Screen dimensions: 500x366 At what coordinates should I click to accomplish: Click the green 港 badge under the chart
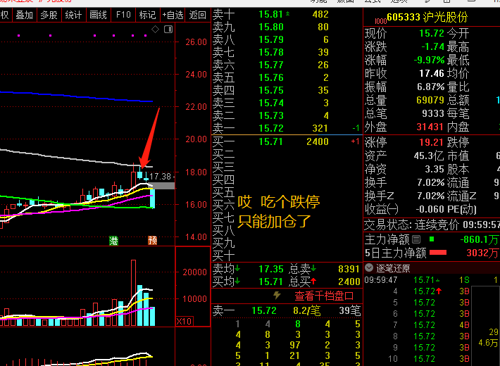coord(113,240)
